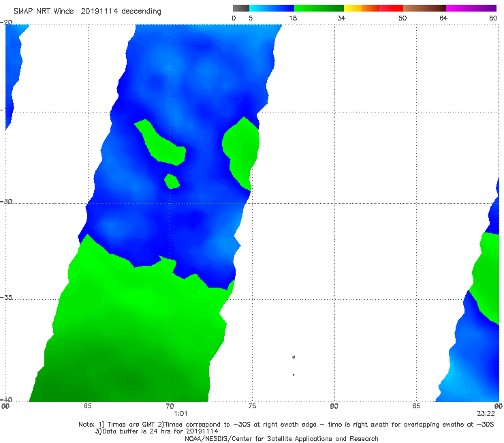
Task: Click the cyan-to-blue segment of the color bar
Action: click(272, 8)
